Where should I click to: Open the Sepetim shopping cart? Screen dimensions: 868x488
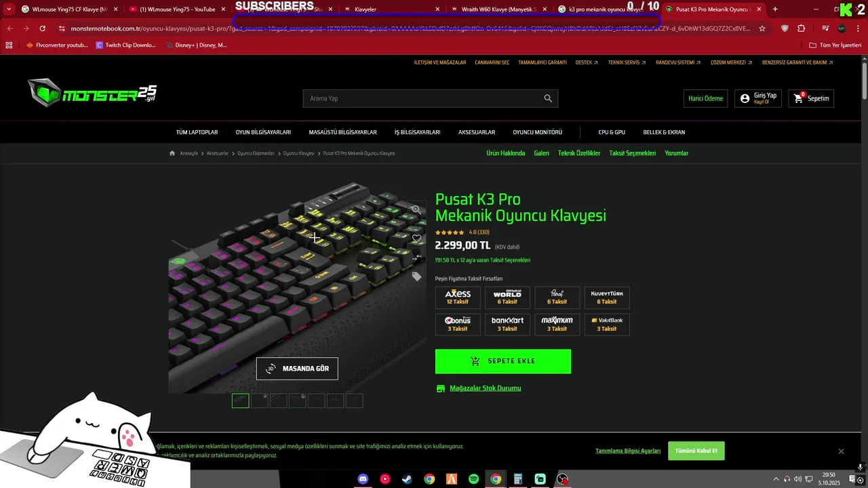click(x=811, y=98)
